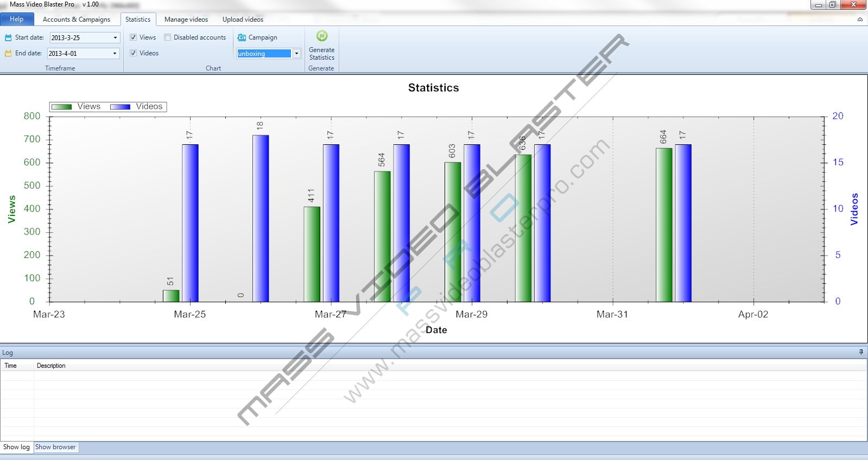Image resolution: width=868 pixels, height=460 pixels.
Task: Click the Mar-27 Views bar labeled 411
Action: pos(312,254)
